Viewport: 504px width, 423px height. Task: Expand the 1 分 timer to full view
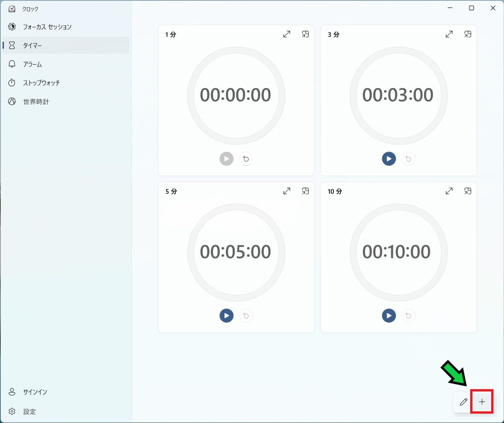click(286, 34)
